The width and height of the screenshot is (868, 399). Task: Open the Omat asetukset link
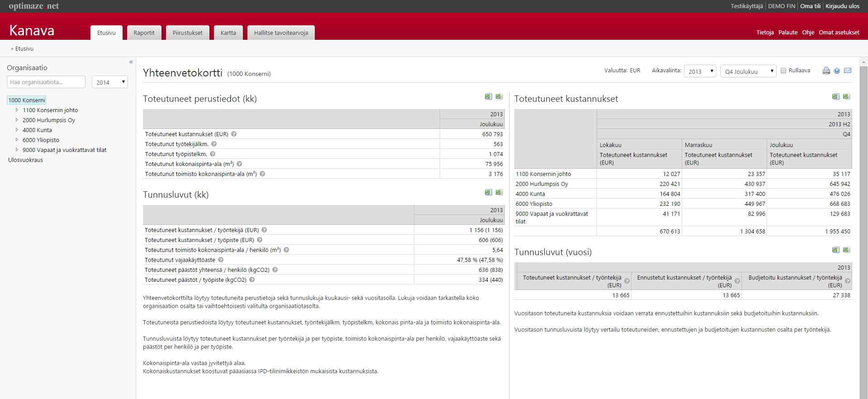point(839,32)
